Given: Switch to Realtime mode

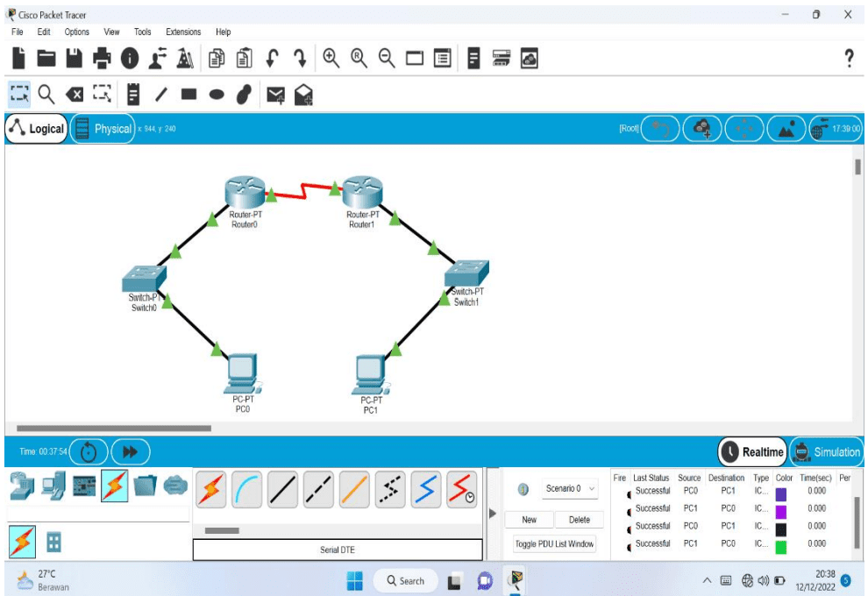Looking at the screenshot, I should click(x=753, y=451).
